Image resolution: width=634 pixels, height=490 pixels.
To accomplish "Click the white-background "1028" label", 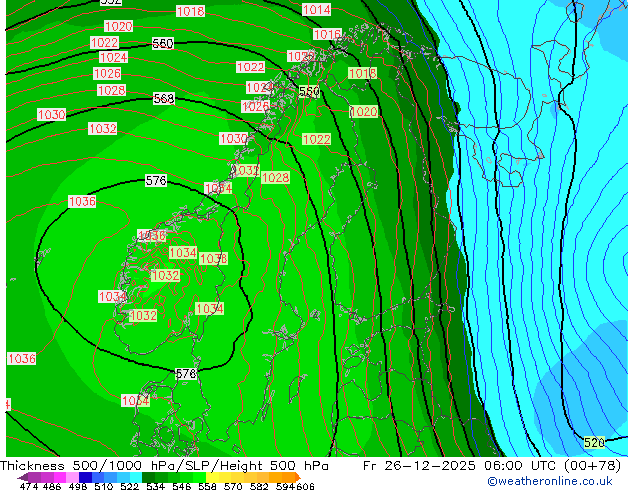I will pos(112,90).
